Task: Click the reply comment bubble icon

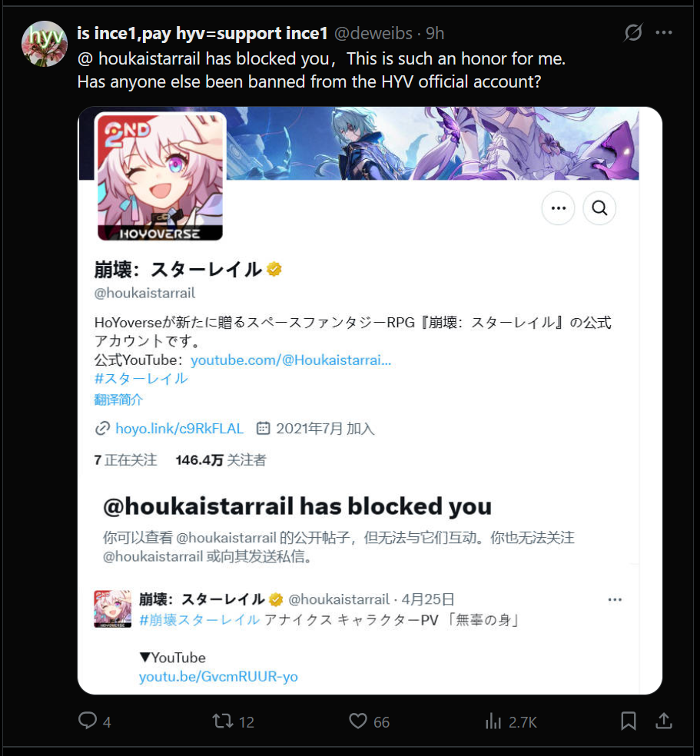Action: coord(88,721)
